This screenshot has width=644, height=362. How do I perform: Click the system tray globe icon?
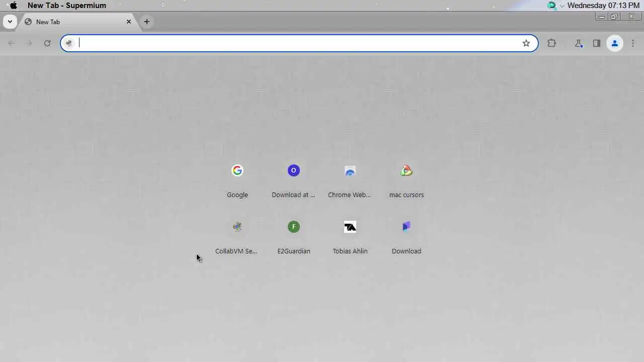coord(552,6)
